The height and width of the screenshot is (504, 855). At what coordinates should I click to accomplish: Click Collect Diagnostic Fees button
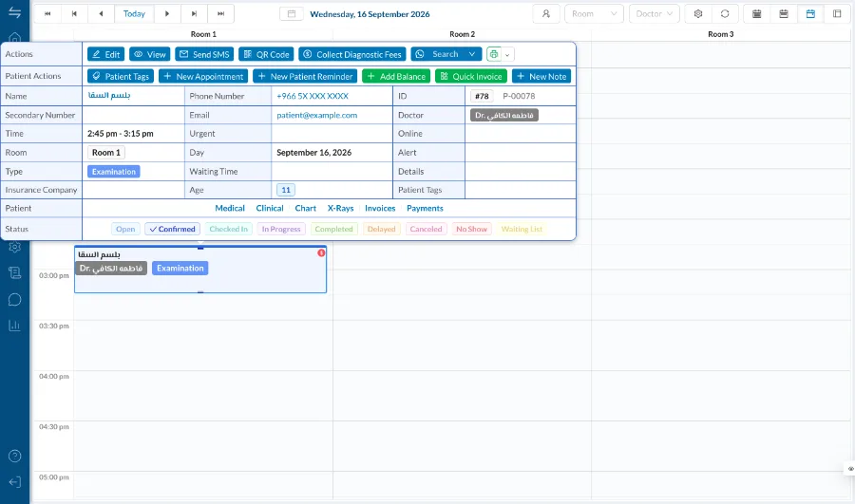(x=352, y=54)
